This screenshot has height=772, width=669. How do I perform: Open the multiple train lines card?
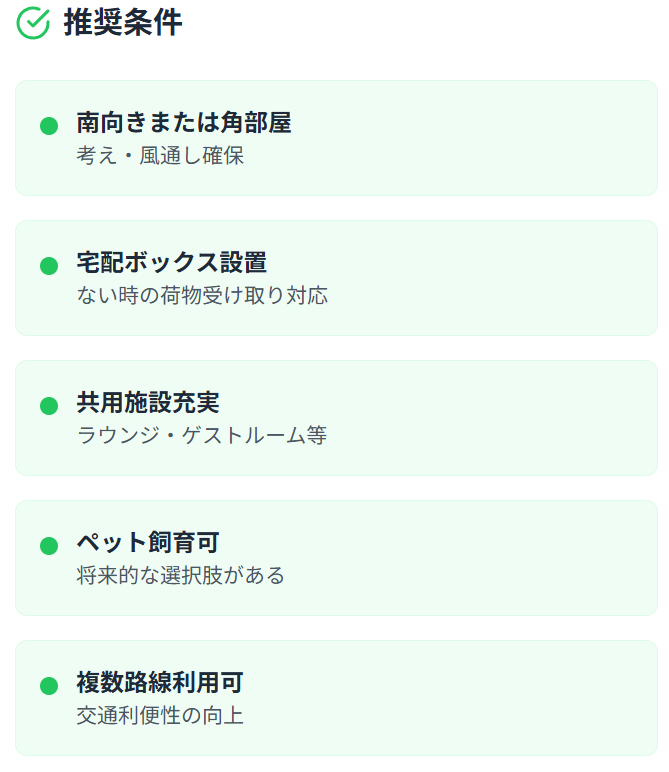[x=336, y=698]
